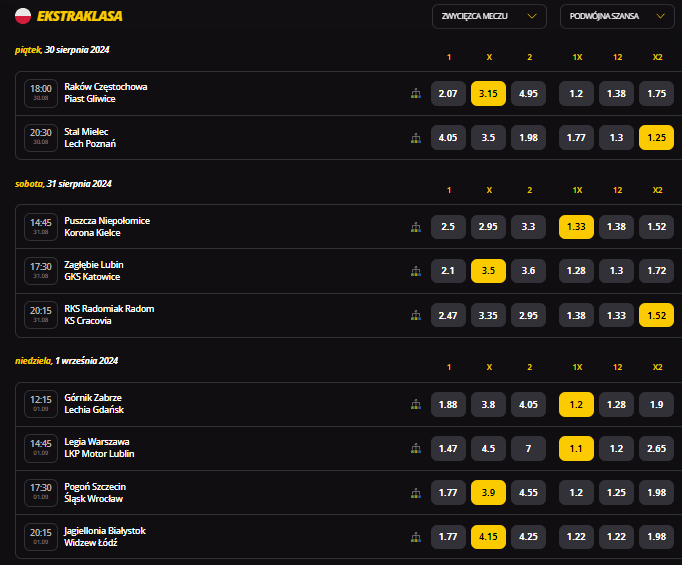Open statistics icon for Górnik Zabrze match

click(x=415, y=404)
